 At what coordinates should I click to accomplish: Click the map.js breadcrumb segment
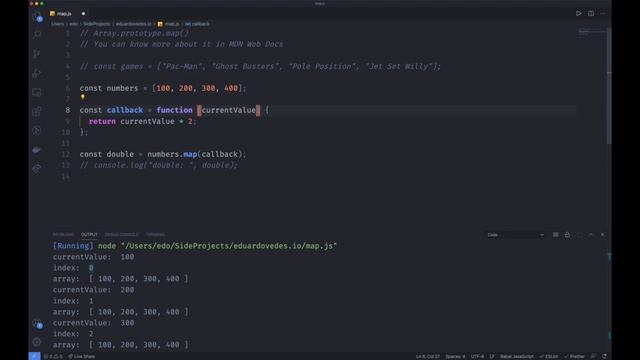coord(169,24)
